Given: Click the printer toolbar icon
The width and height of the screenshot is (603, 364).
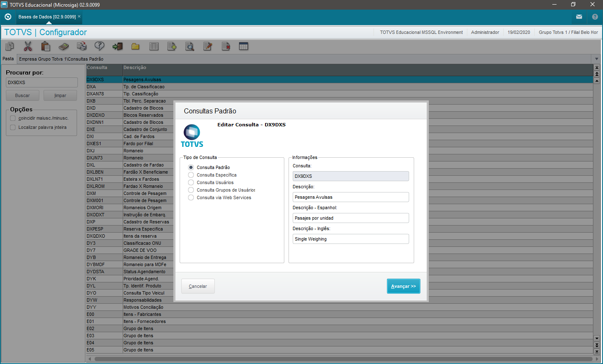Looking at the screenshot, I should (82, 46).
